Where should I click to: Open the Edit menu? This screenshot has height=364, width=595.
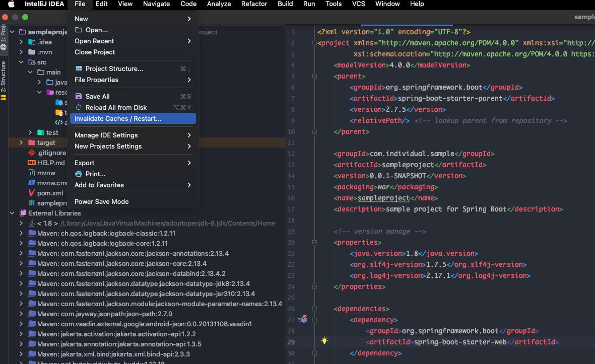pyautogui.click(x=101, y=4)
